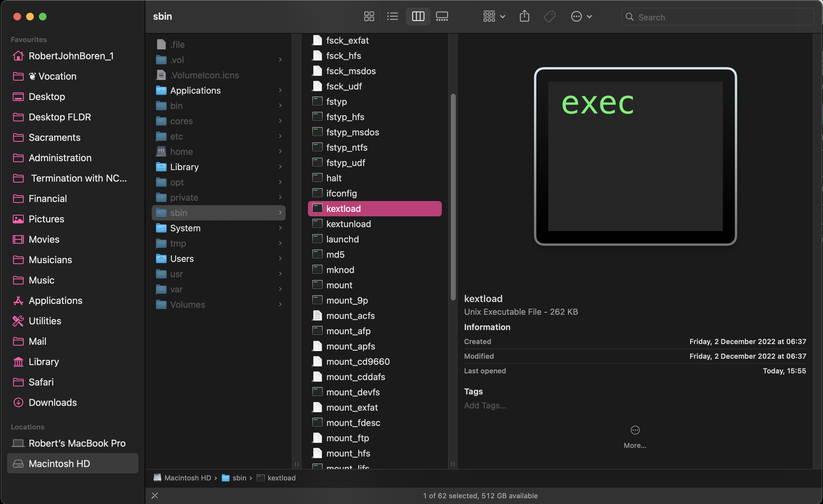The width and height of the screenshot is (823, 504).
Task: Open the Group By dropdown
Action: (x=494, y=16)
